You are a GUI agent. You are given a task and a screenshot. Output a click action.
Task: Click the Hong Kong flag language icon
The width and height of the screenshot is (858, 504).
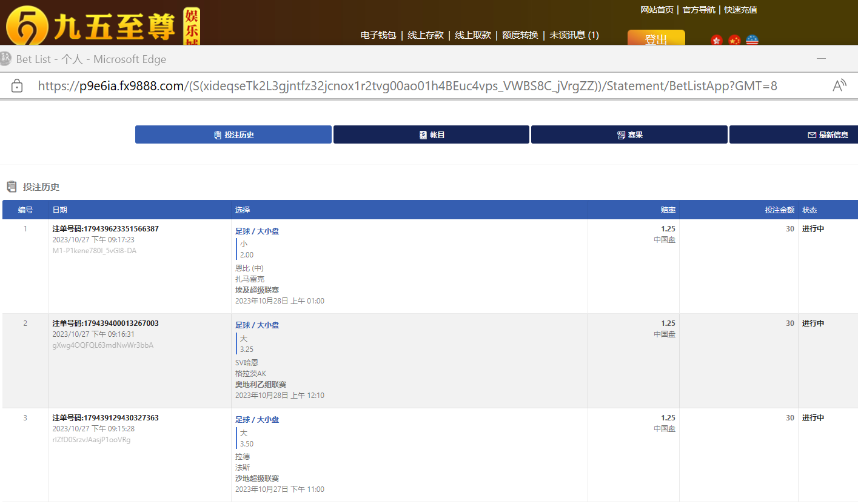717,41
